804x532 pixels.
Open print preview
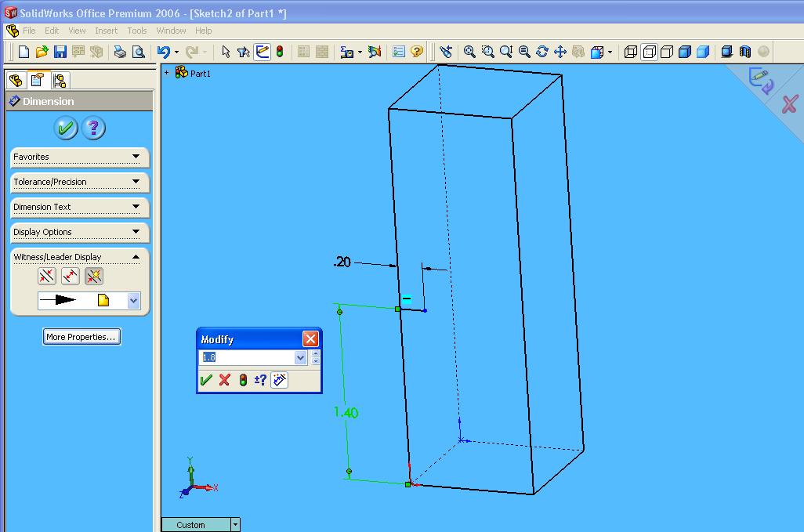[139, 52]
